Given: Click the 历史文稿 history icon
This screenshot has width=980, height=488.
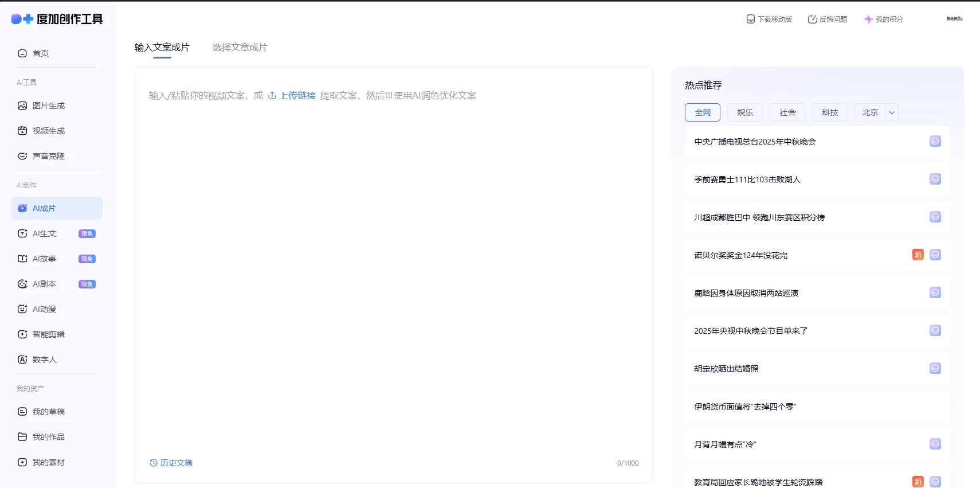Looking at the screenshot, I should [x=154, y=463].
